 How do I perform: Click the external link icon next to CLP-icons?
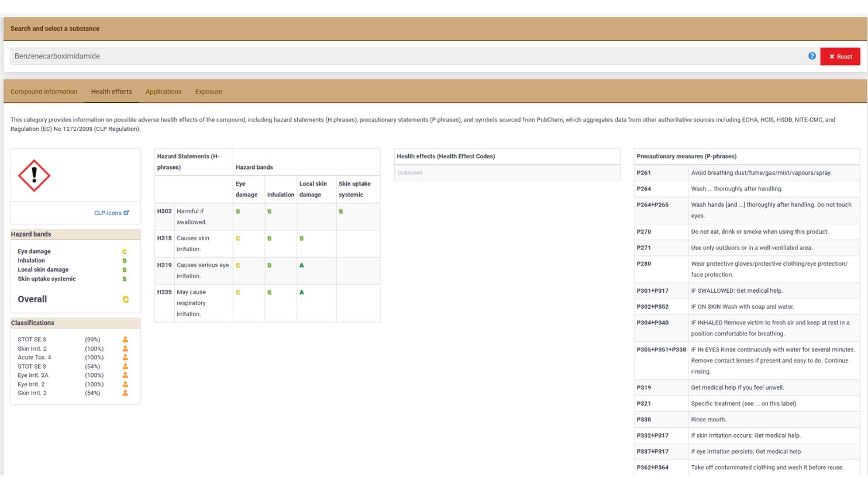pos(127,213)
